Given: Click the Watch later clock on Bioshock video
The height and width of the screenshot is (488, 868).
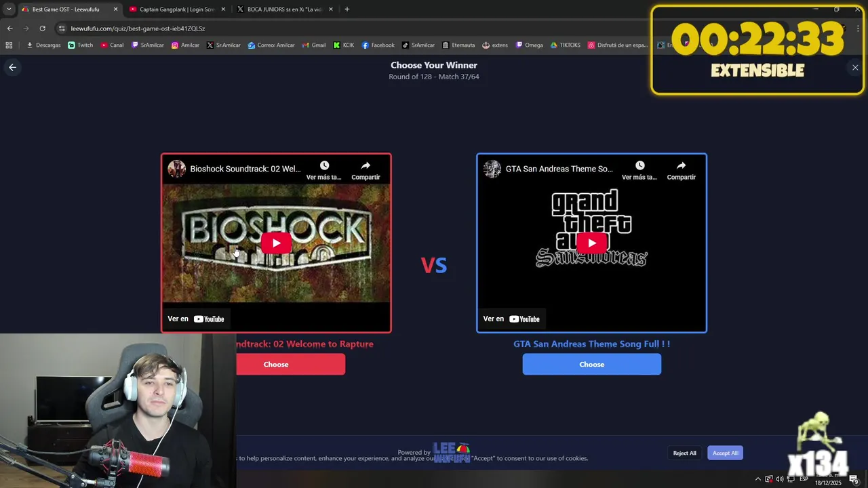Looking at the screenshot, I should pos(324,165).
